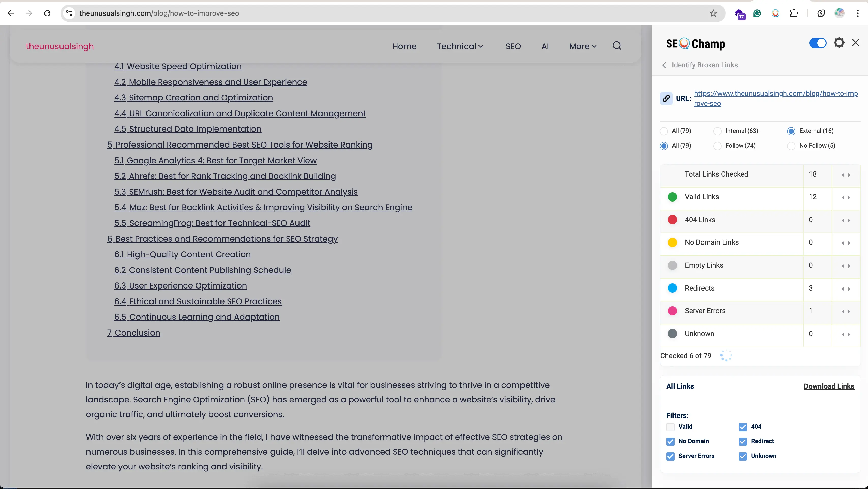Jump to 5.2 Ahrefs section link
The image size is (868, 489).
point(225,176)
